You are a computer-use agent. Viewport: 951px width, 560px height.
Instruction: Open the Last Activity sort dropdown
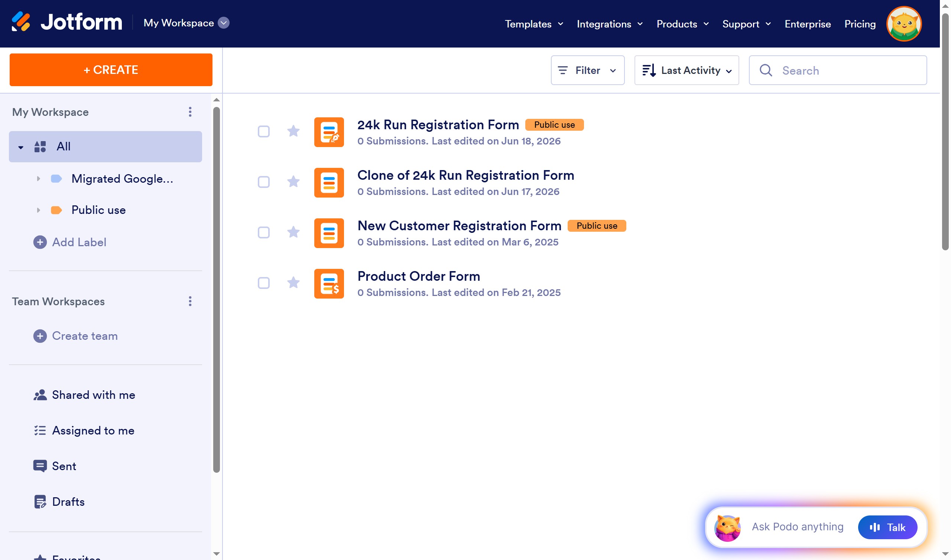pos(687,70)
